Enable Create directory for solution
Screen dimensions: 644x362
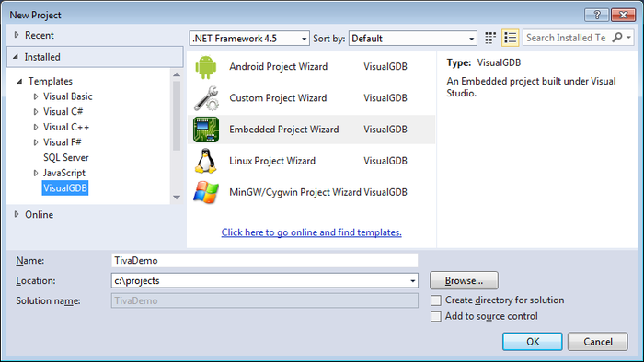pos(436,300)
